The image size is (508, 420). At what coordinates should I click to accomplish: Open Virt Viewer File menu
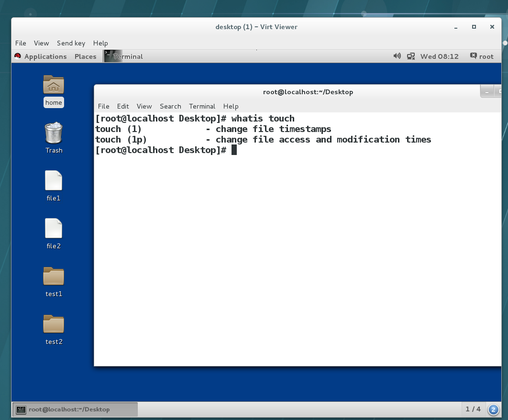click(21, 43)
